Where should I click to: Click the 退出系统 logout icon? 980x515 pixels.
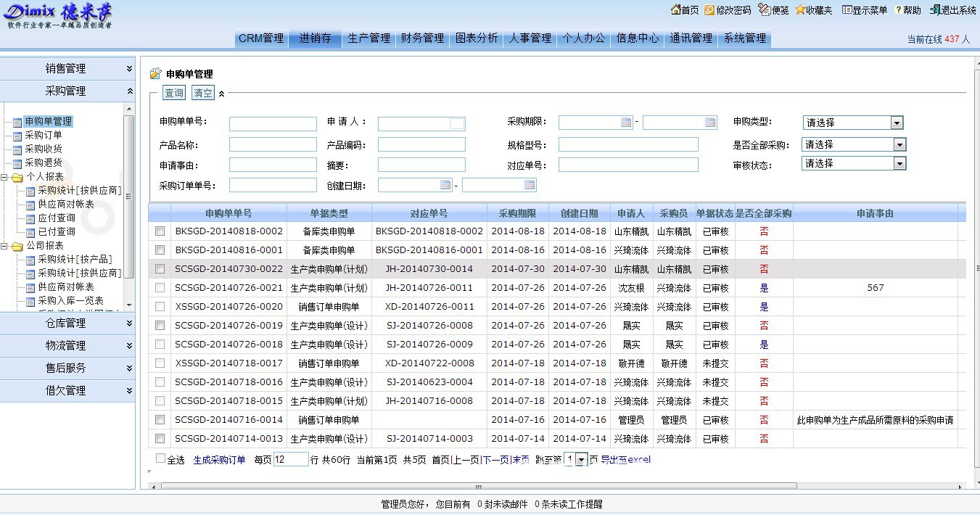pyautogui.click(x=935, y=10)
